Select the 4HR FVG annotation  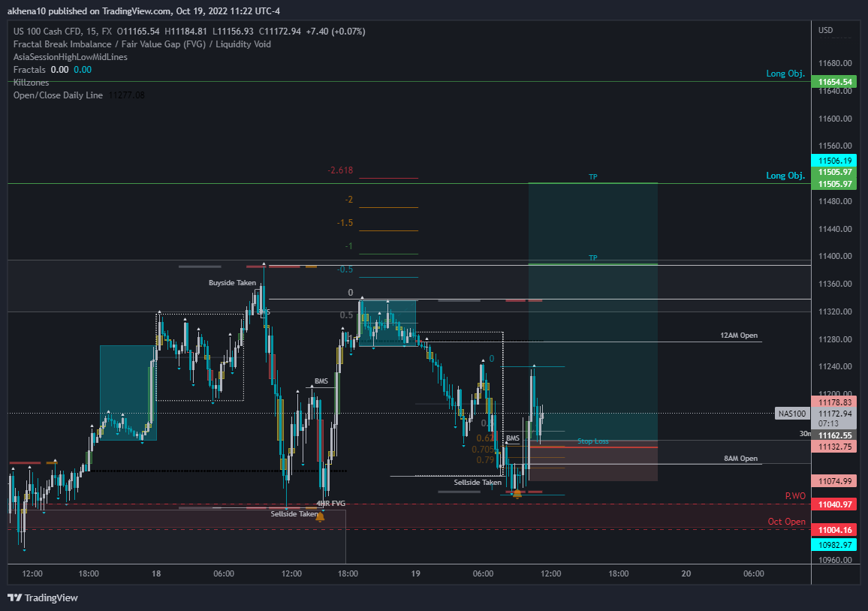(x=330, y=503)
